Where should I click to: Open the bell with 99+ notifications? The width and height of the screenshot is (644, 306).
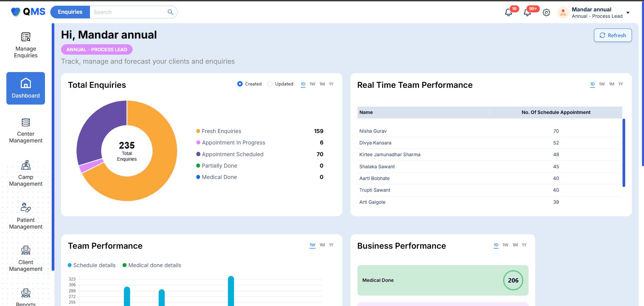(527, 12)
